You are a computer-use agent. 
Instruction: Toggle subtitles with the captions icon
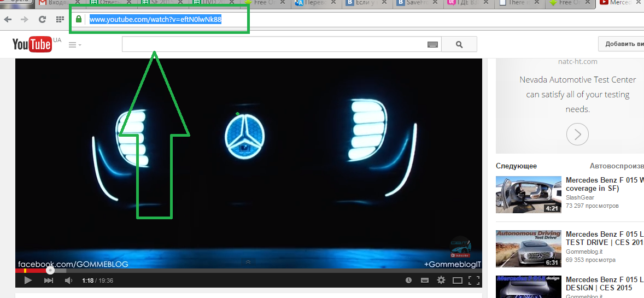click(425, 281)
